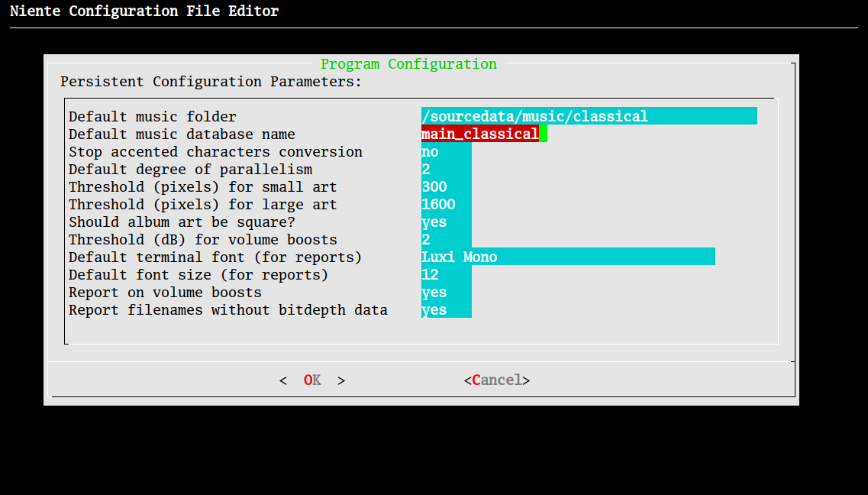Viewport: 868px width, 495px height.
Task: Edit the filenames without bitdepth data value
Action: tap(446, 310)
